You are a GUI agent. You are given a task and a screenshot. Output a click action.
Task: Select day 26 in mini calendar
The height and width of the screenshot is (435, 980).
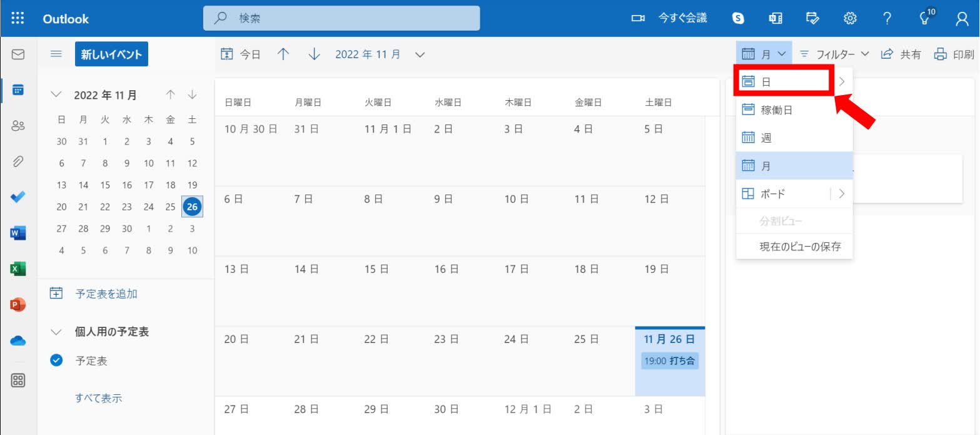point(192,207)
